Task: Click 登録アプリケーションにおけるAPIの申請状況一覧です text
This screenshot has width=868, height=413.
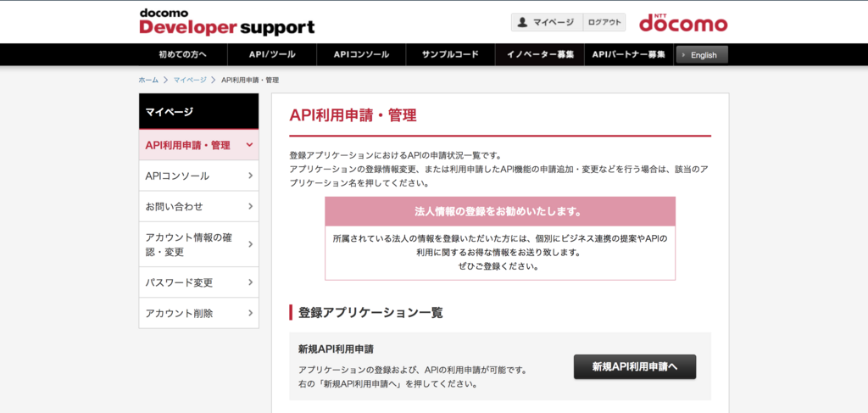Action: click(395, 155)
